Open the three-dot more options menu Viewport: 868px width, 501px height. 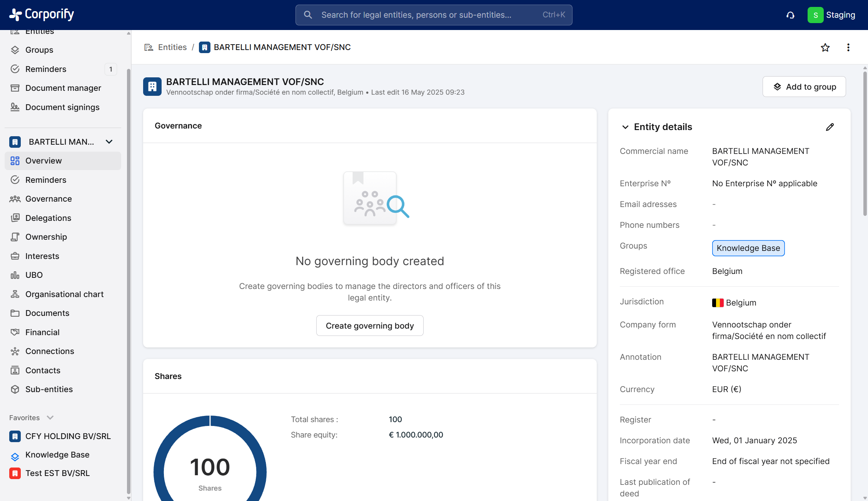(848, 47)
